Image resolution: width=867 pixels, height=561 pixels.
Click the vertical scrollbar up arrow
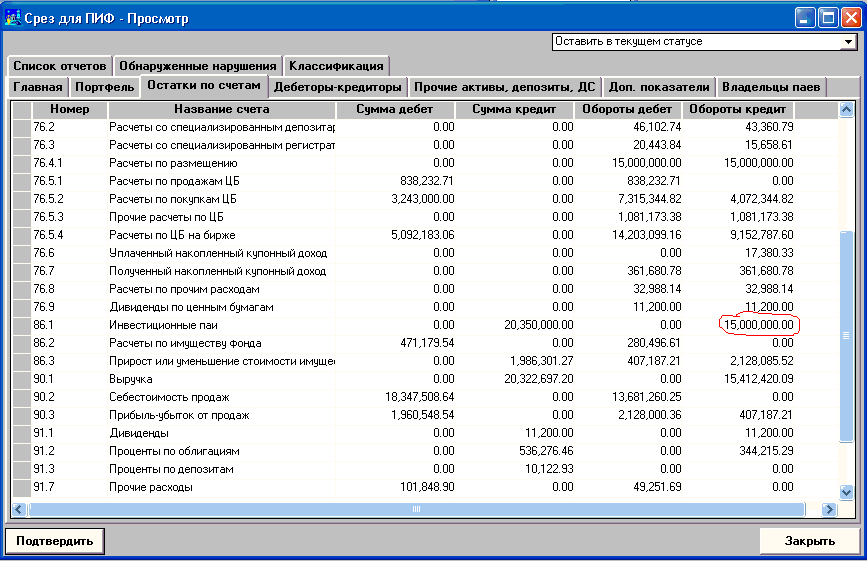point(846,109)
